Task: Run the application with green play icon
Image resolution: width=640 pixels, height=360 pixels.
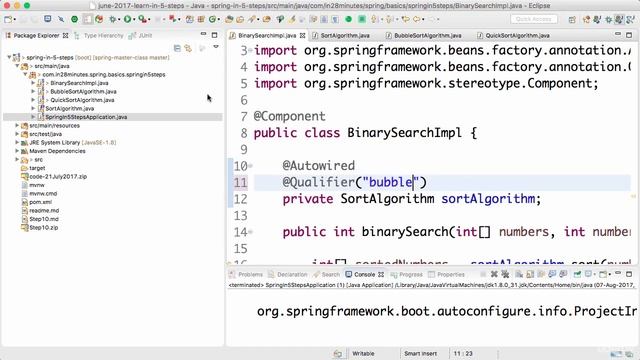Action: tap(127, 19)
